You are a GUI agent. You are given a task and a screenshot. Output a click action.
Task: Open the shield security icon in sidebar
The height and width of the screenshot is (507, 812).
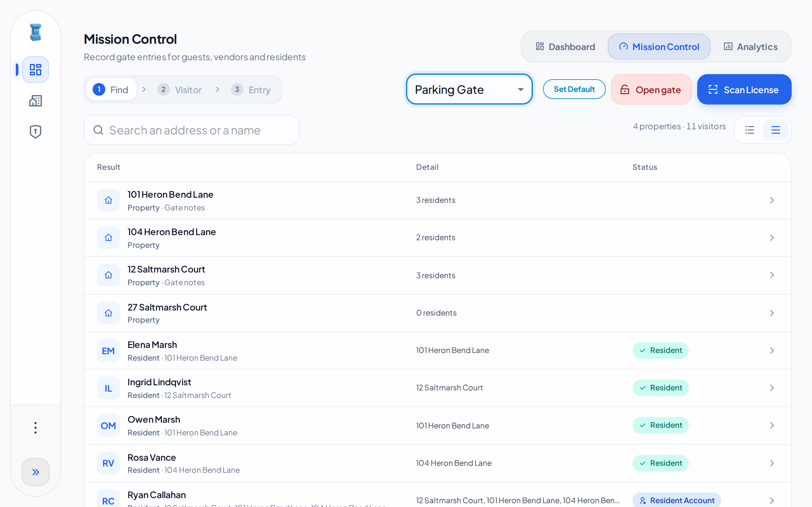pyautogui.click(x=35, y=132)
